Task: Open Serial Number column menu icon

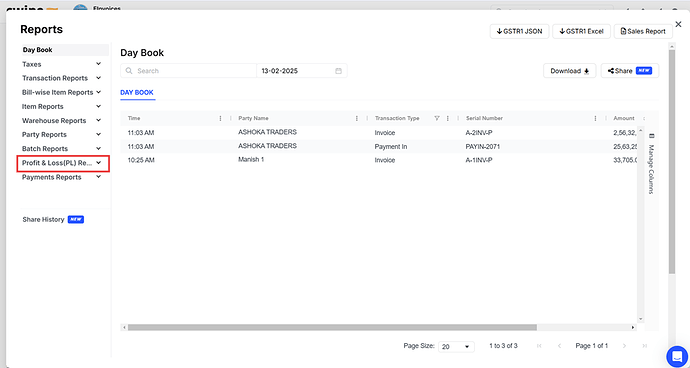Action: click(595, 118)
